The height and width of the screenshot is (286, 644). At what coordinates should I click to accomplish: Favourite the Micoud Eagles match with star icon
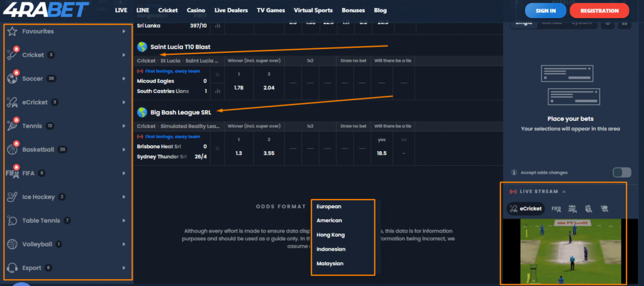(217, 74)
